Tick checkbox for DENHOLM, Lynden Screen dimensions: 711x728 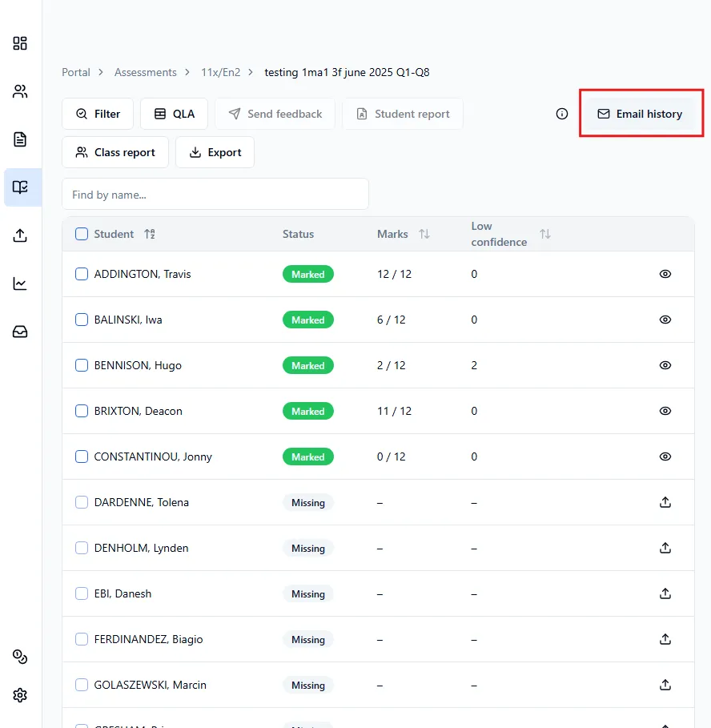click(82, 548)
